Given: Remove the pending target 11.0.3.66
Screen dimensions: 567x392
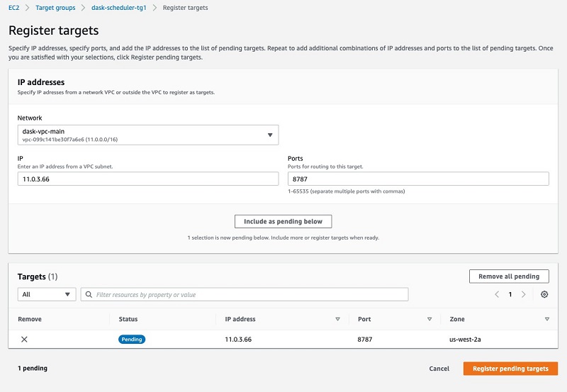Looking at the screenshot, I should point(24,340).
